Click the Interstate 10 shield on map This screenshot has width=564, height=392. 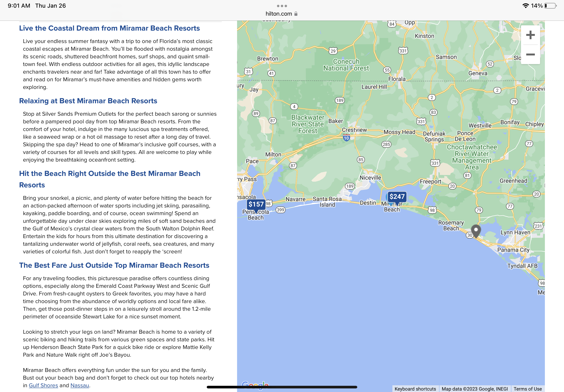(x=346, y=138)
